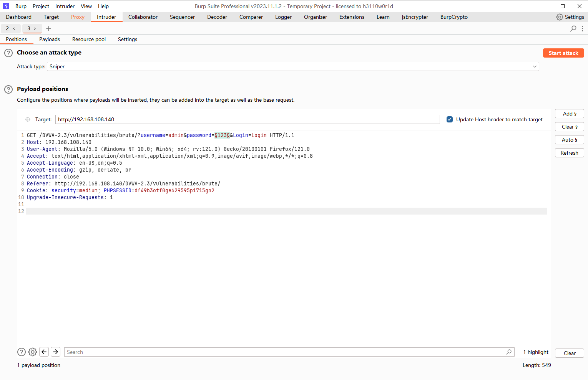Switch to the Target tab
This screenshot has width=588, height=380.
click(x=51, y=17)
